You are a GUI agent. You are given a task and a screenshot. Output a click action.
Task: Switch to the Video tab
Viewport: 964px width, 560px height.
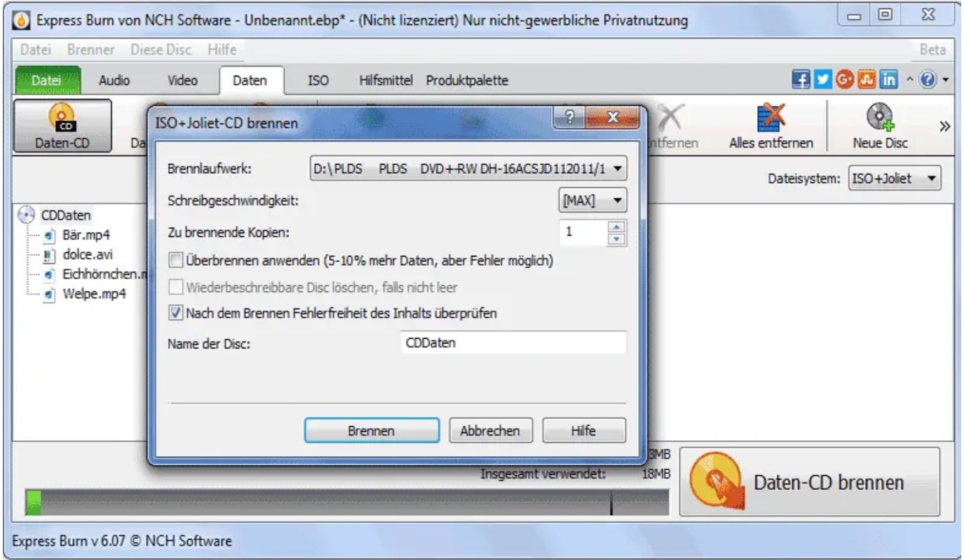pos(182,81)
